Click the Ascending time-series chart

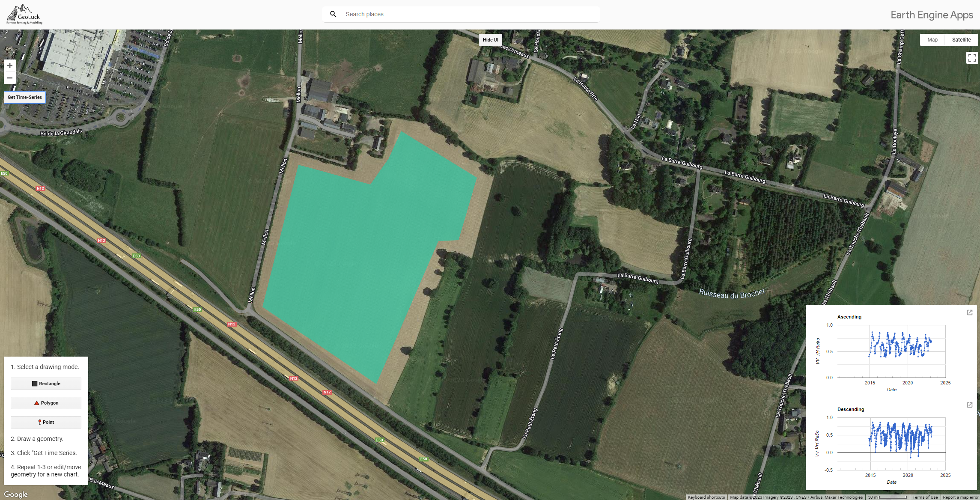click(x=891, y=351)
